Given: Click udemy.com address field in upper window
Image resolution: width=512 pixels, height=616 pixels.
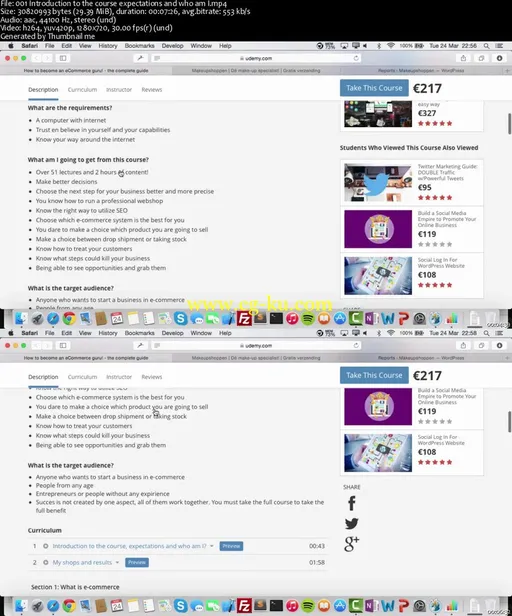Looking at the screenshot, I should click(x=256, y=58).
